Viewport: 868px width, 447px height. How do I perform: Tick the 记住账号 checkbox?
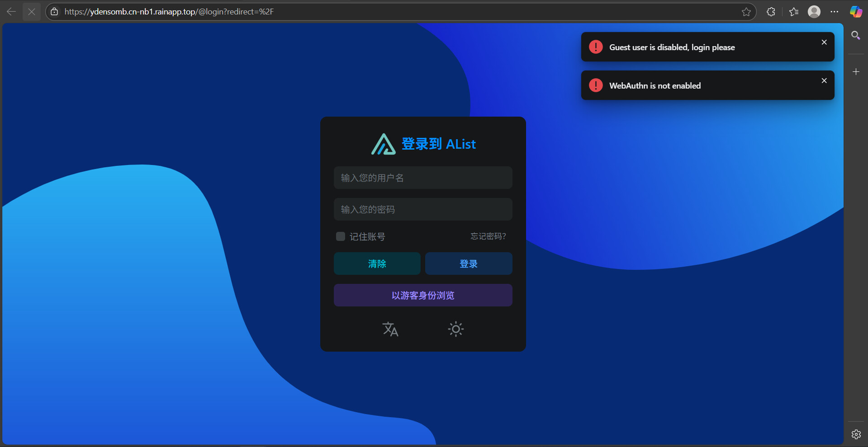[341, 236]
